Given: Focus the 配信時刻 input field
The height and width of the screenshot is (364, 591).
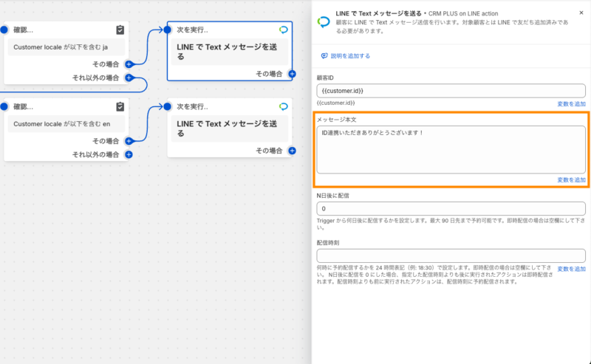Looking at the screenshot, I should pos(451,255).
